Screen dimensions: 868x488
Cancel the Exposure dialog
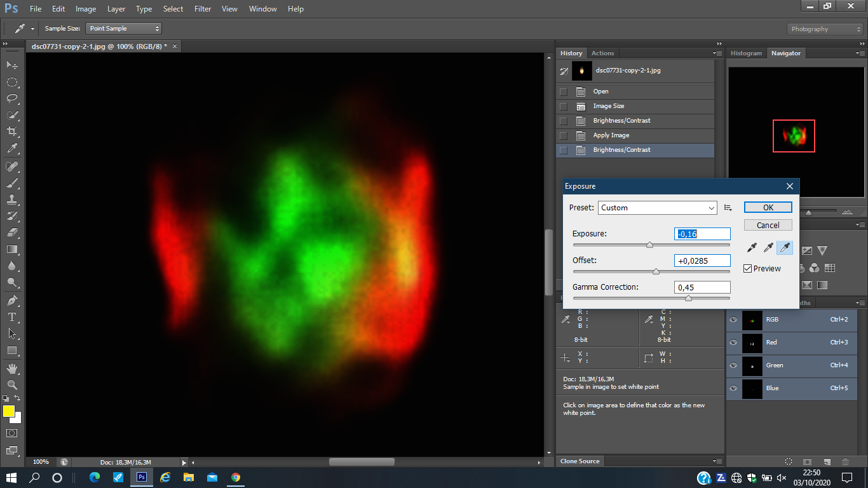click(768, 225)
